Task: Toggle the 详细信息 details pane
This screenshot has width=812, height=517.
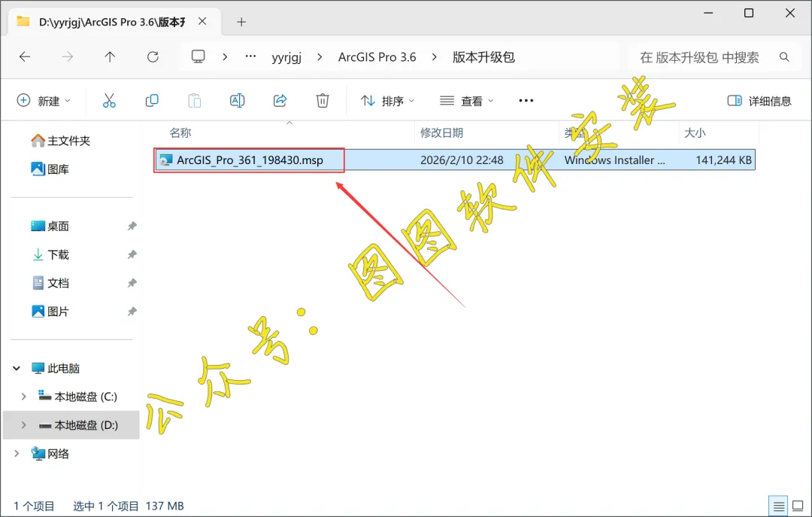Action: point(759,101)
